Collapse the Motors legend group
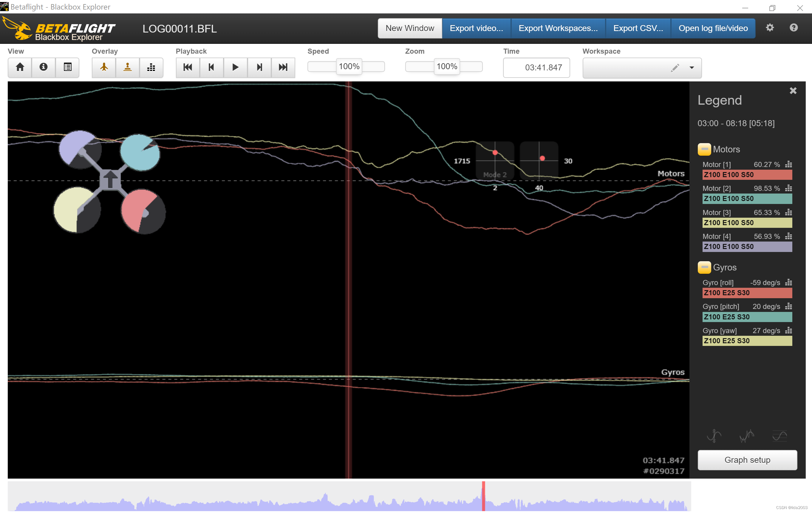 (704, 149)
